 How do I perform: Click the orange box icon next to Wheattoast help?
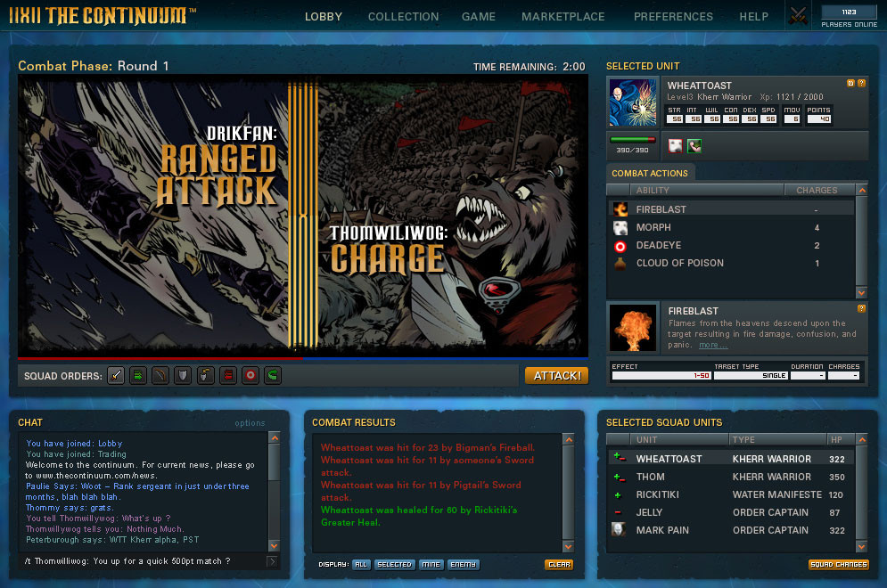click(x=850, y=83)
